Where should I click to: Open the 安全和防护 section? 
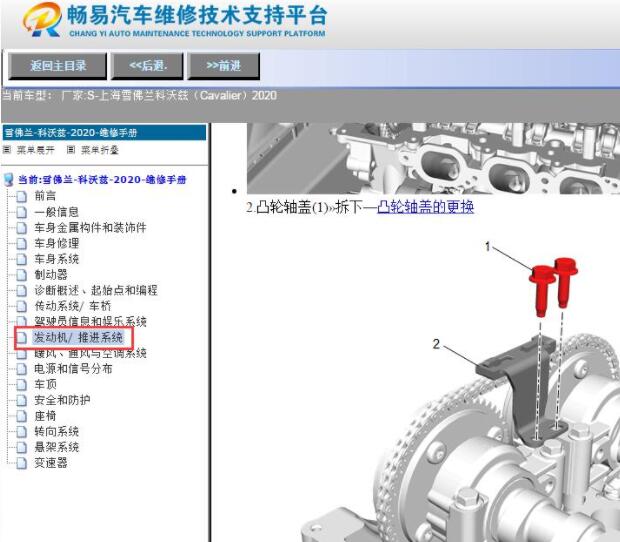pos(62,400)
